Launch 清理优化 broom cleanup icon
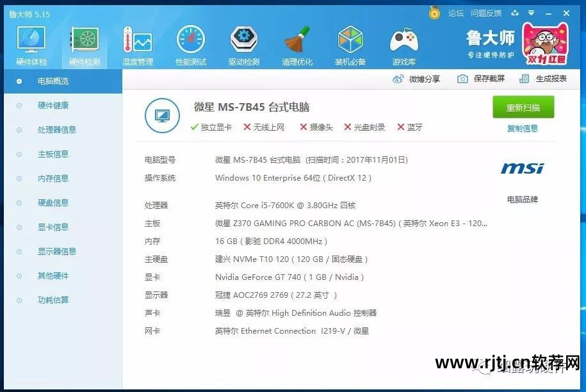Screen dimensions: 586x392 click(x=297, y=45)
